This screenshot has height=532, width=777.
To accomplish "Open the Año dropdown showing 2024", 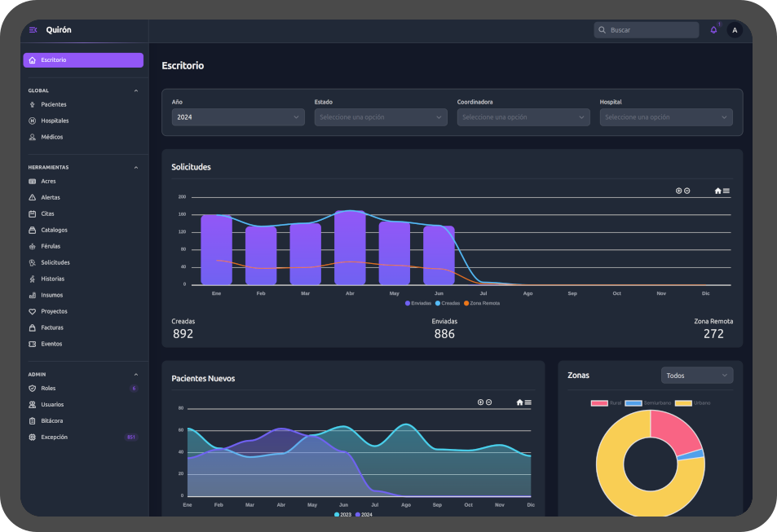I will pos(238,117).
